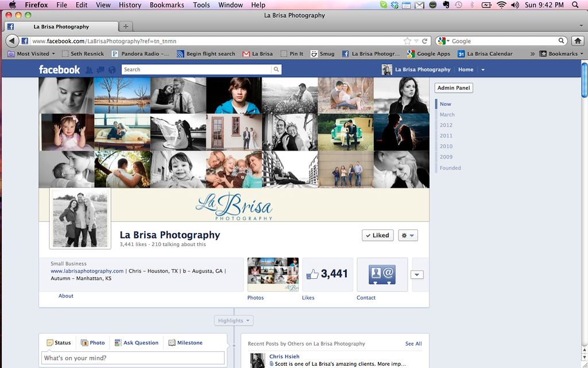Click the thumbs-up Likes box showing 3,441
Screen dimensions: 588x368
327,274
